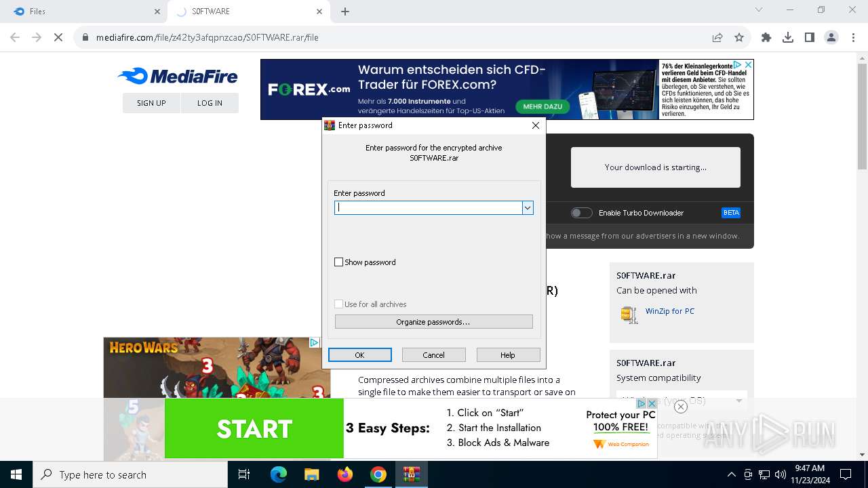Click green START ad button
Image resolution: width=868 pixels, height=488 pixels.
tap(254, 428)
